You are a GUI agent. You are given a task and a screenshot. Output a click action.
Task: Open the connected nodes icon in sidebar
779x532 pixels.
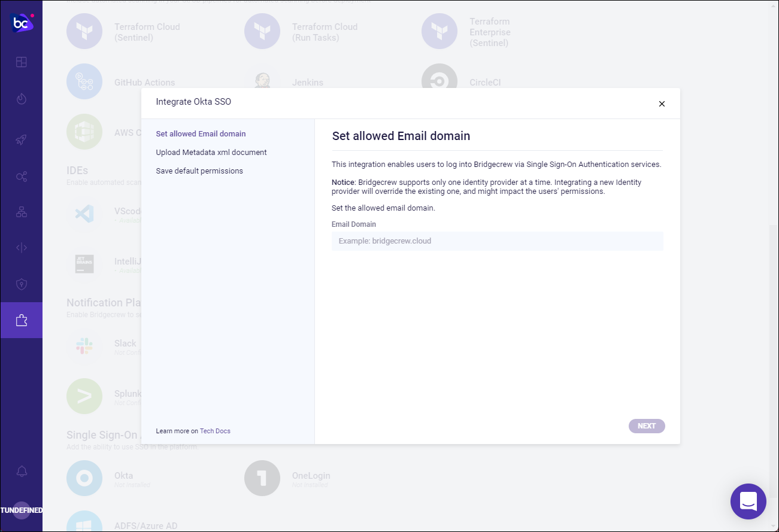pyautogui.click(x=22, y=177)
